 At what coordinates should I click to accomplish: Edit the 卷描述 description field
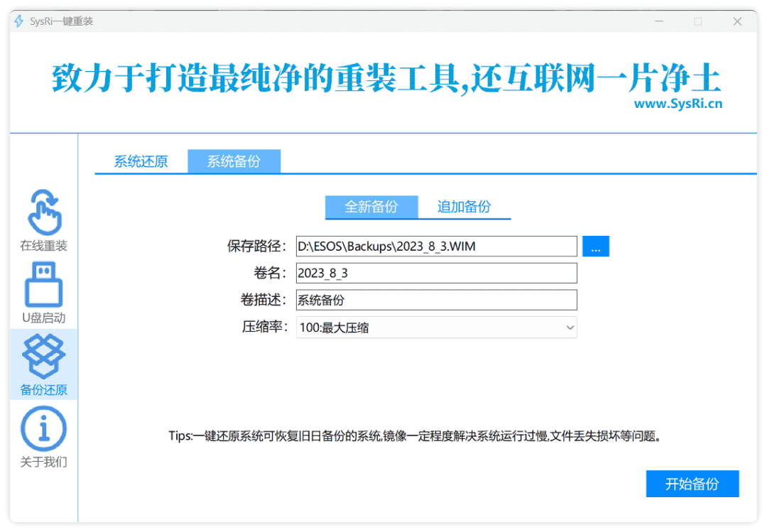pyautogui.click(x=436, y=300)
